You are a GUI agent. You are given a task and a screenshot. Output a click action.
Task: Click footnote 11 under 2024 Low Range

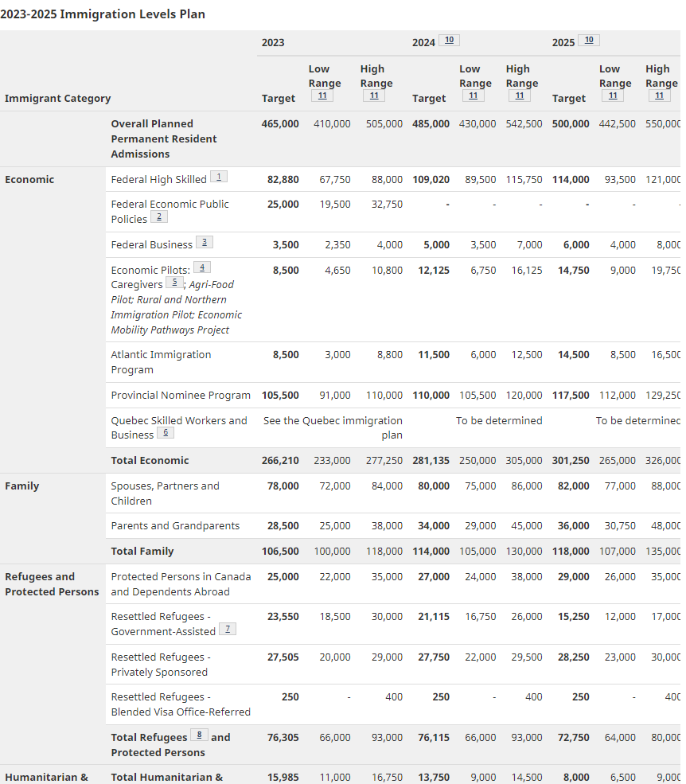pyautogui.click(x=473, y=96)
